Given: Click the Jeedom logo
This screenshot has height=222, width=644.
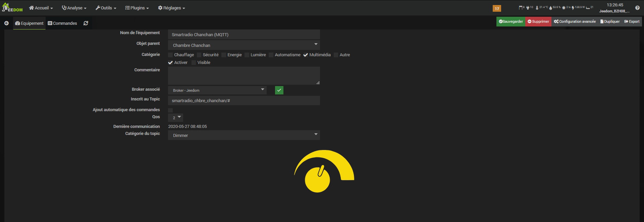Looking at the screenshot, I should (x=12, y=7).
